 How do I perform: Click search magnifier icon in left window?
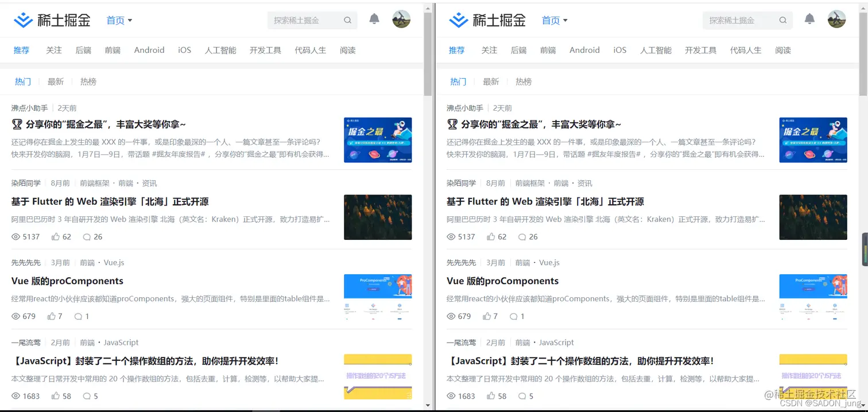pyautogui.click(x=347, y=20)
